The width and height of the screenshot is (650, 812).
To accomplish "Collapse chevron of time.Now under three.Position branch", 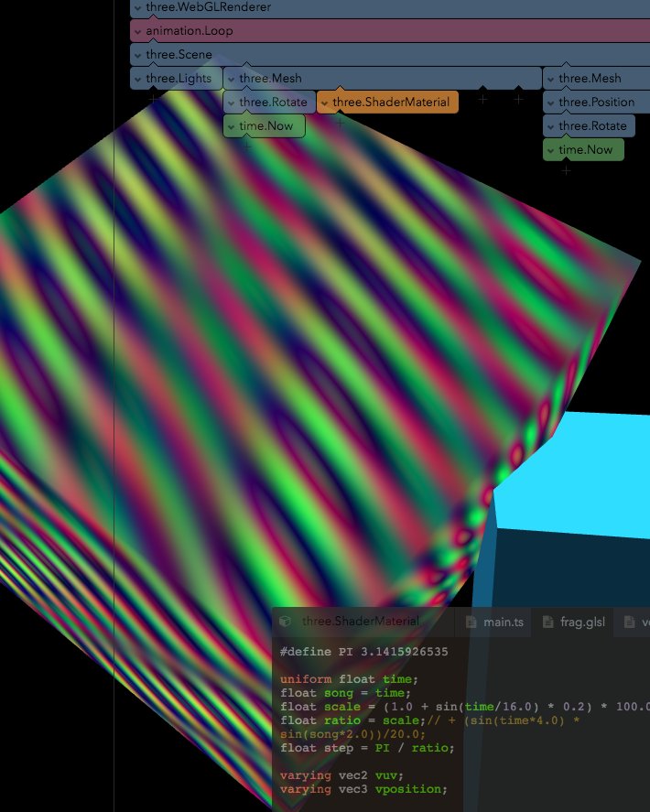I will point(550,151).
